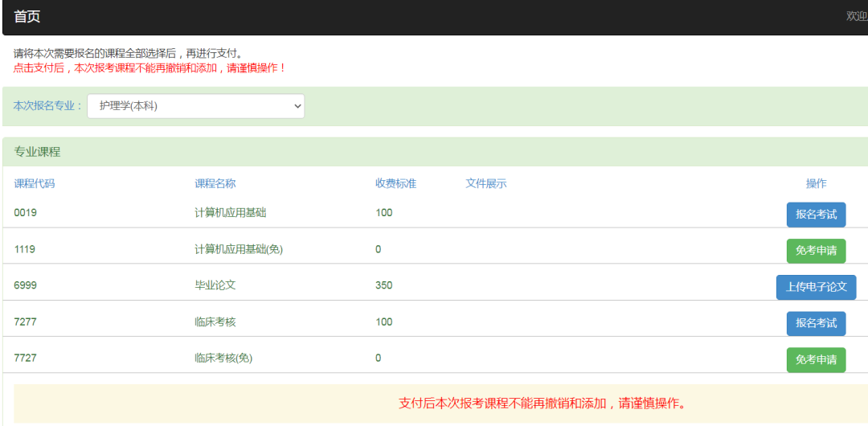
Task: Click the 本次报名专业 label
Action: 48,106
